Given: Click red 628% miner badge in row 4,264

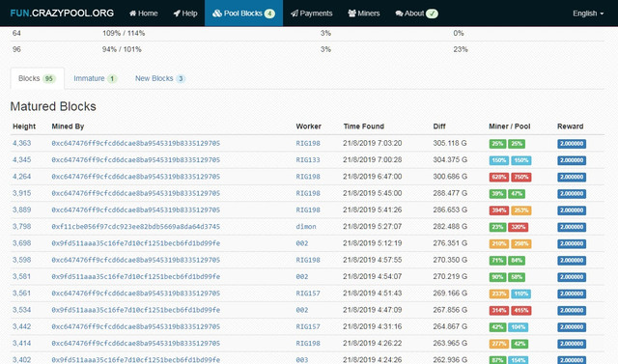Looking at the screenshot, I should (x=499, y=178).
